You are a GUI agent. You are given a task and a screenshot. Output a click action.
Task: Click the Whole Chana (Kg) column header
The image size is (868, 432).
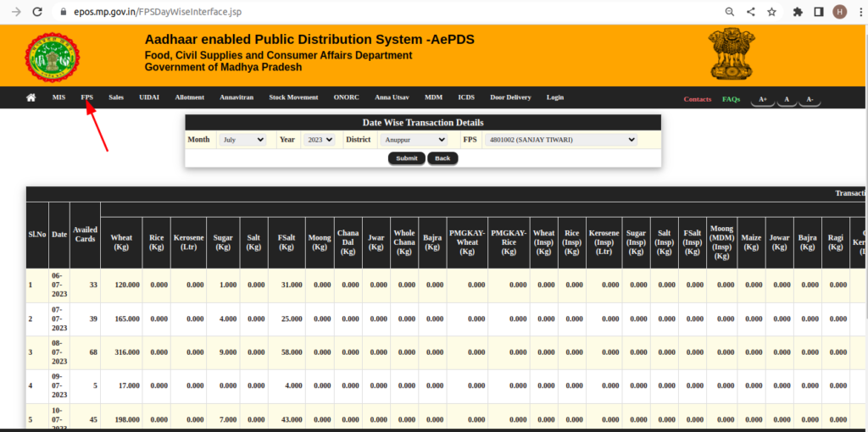tap(404, 242)
